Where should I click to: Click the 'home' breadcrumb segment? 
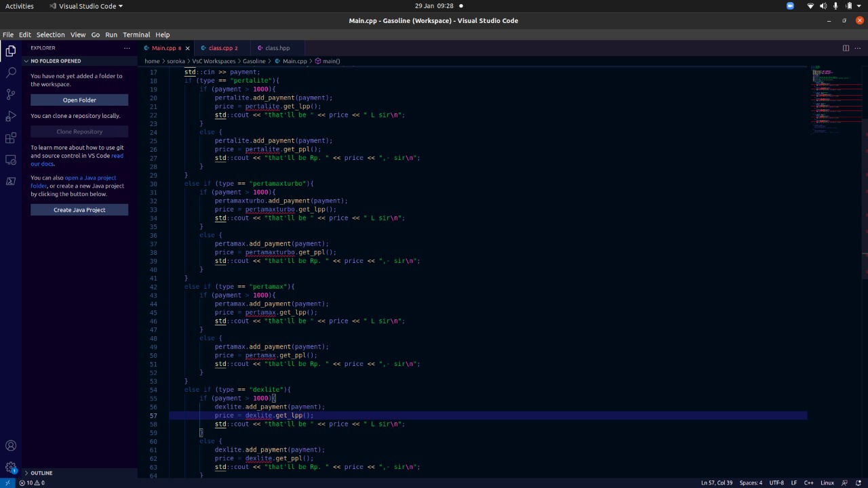click(x=151, y=61)
